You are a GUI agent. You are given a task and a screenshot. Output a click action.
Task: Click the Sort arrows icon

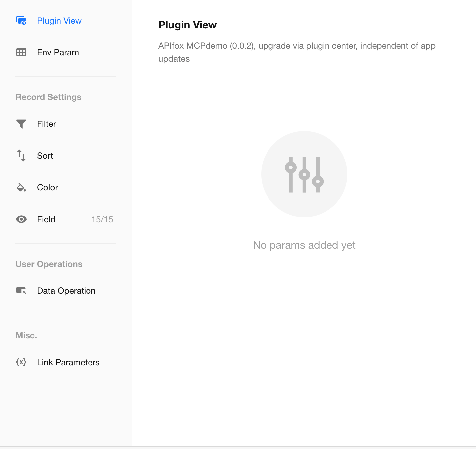[21, 156]
